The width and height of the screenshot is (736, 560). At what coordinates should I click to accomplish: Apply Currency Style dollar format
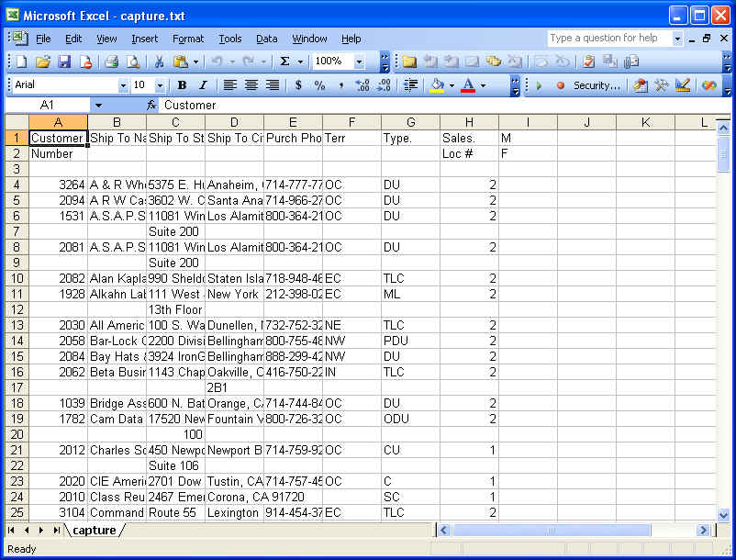tap(298, 85)
